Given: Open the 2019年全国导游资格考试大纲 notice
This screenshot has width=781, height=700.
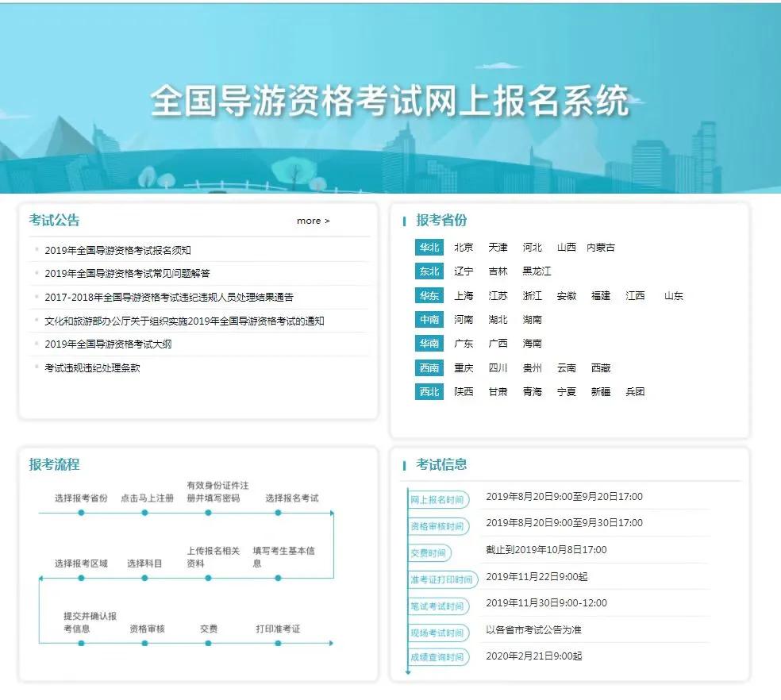Looking at the screenshot, I should tap(110, 344).
